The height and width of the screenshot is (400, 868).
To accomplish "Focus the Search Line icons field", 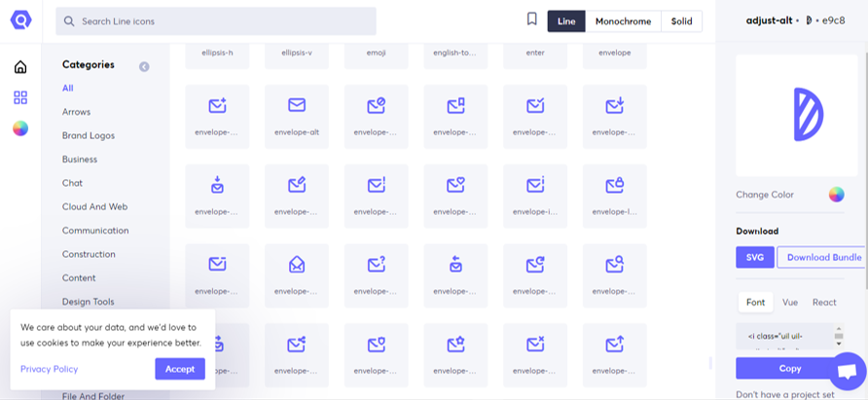I will (216, 21).
